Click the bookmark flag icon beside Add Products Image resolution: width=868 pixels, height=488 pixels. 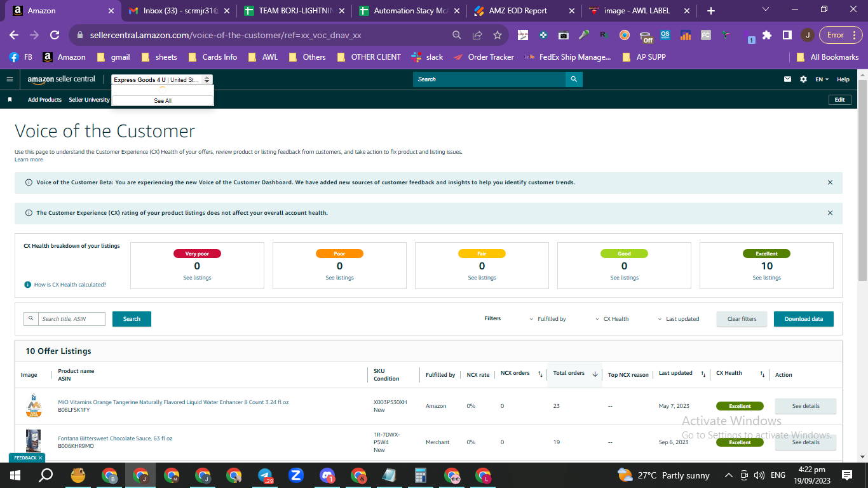point(10,100)
